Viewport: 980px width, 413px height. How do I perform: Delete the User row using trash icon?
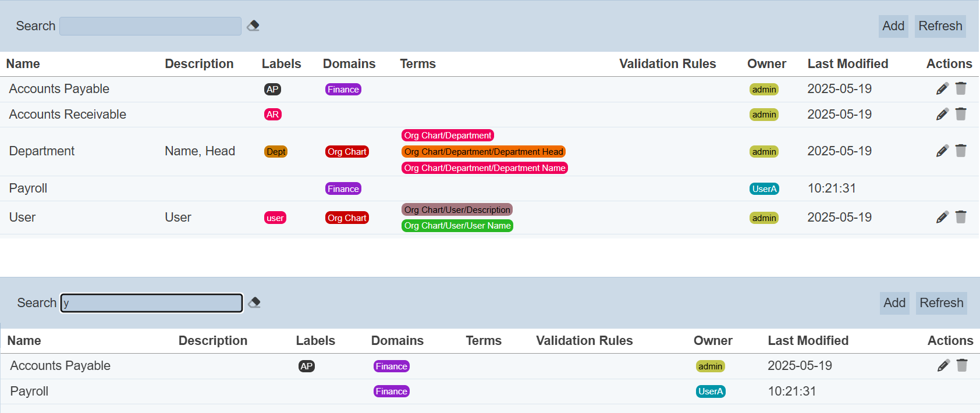(961, 218)
